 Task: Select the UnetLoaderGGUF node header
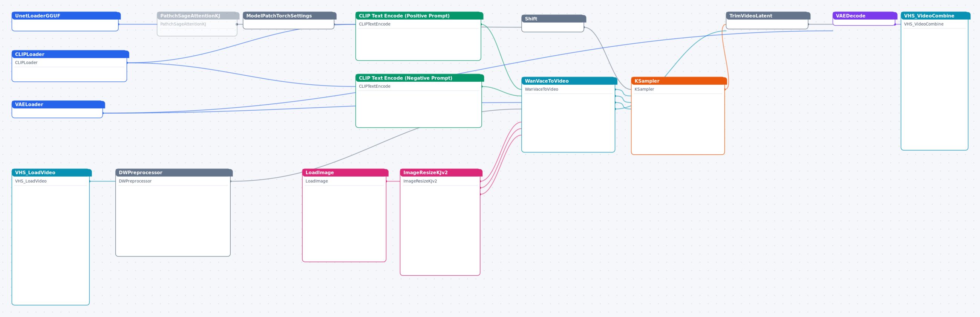pyautogui.click(x=66, y=15)
